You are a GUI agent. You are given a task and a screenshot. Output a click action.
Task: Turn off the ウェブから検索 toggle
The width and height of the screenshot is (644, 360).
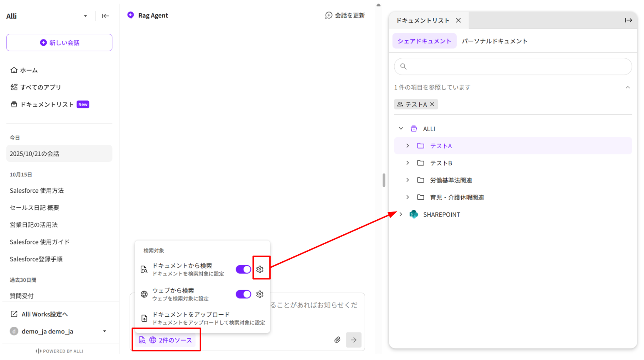pos(244,294)
